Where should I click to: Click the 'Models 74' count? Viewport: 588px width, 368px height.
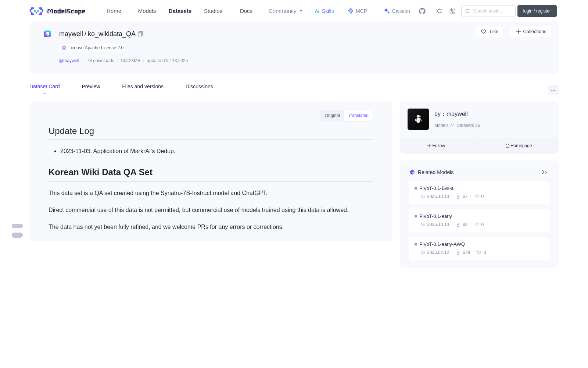coord(444,125)
